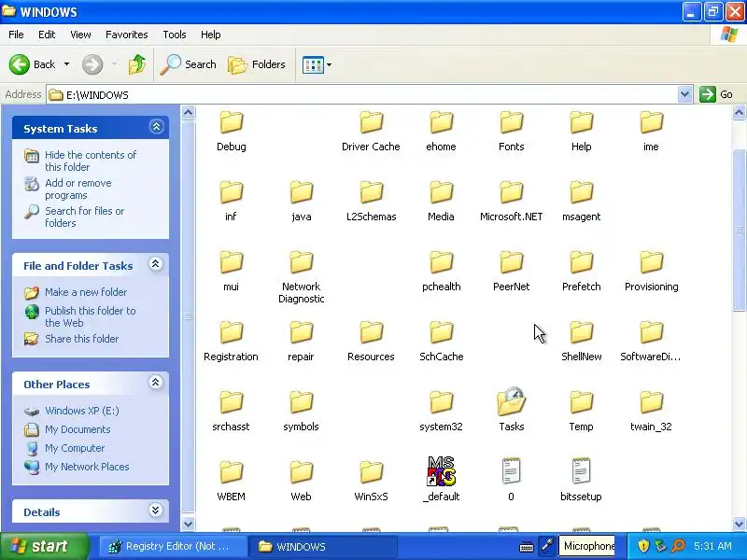This screenshot has width=747, height=560.
Task: Expand the Details panel
Action: (x=155, y=510)
